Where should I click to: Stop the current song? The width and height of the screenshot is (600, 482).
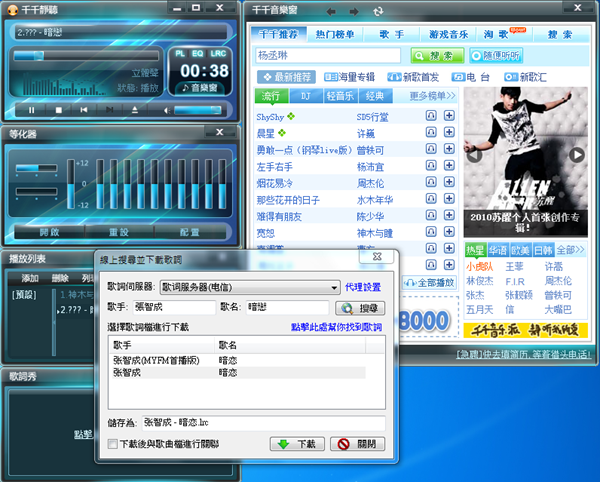[x=58, y=109]
